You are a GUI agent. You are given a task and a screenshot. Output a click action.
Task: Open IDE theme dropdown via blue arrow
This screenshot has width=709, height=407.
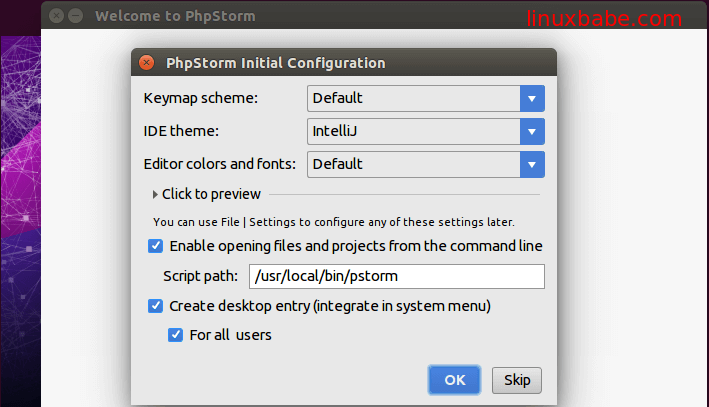point(532,131)
